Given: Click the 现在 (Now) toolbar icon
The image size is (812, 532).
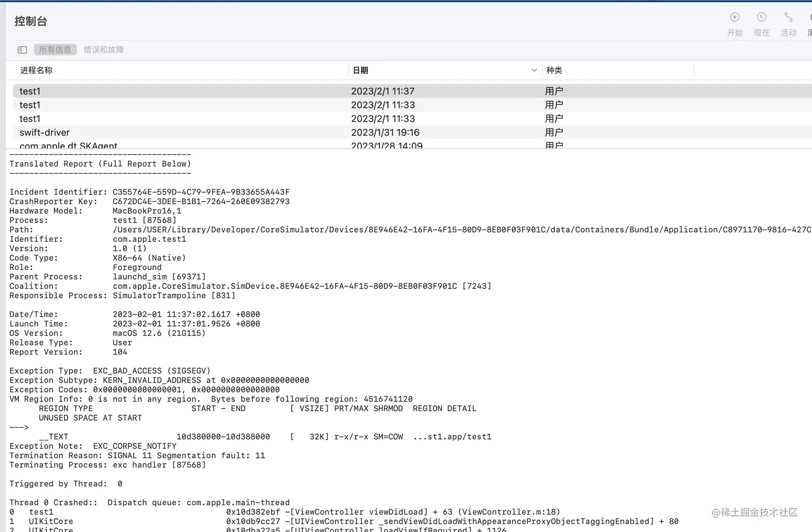Looking at the screenshot, I should click(762, 17).
